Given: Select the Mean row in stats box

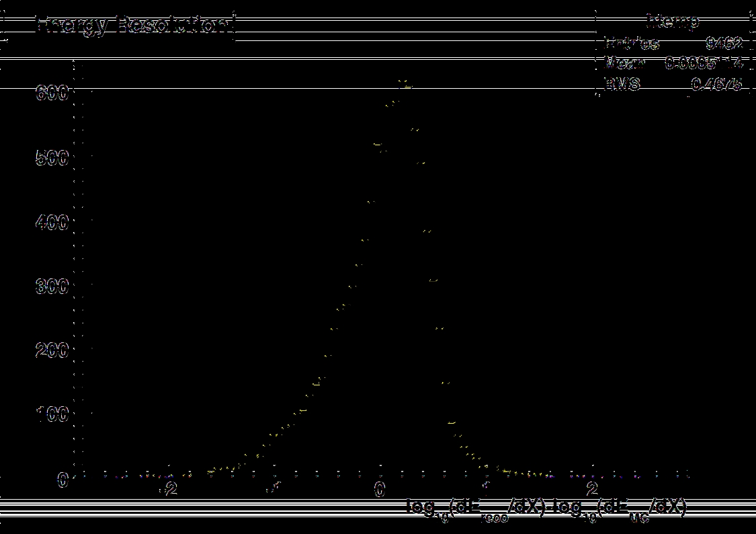Looking at the screenshot, I should point(673,64).
